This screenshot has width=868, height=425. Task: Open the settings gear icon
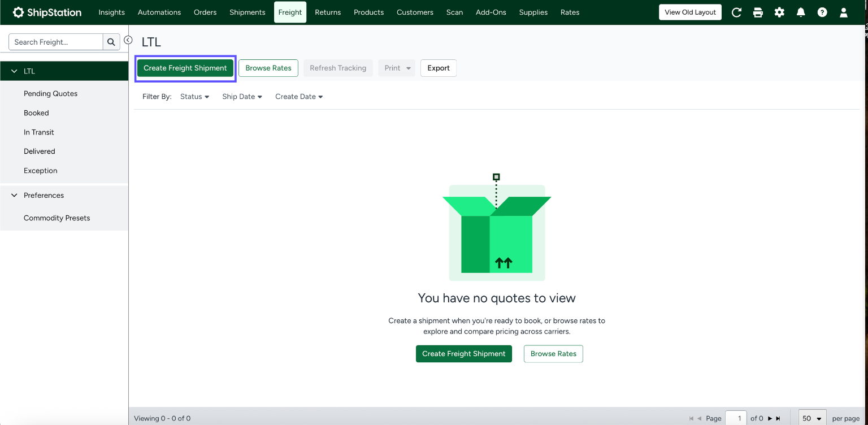click(x=779, y=12)
